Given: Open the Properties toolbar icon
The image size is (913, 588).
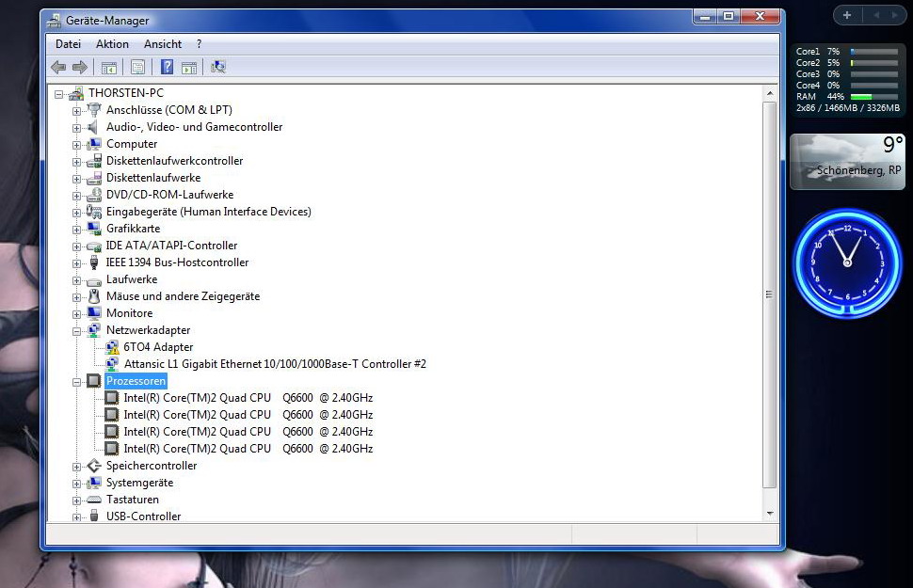Looking at the screenshot, I should point(138,68).
